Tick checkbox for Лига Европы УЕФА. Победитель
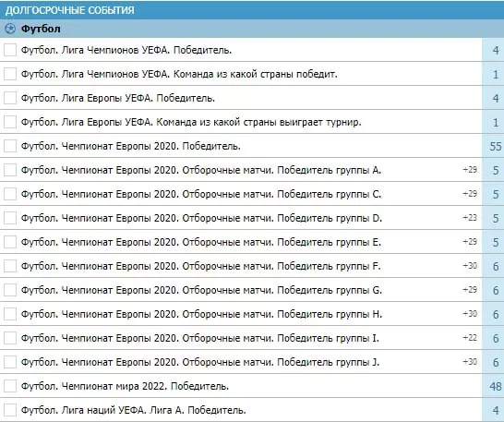This screenshot has width=504, height=422. pos(10,98)
